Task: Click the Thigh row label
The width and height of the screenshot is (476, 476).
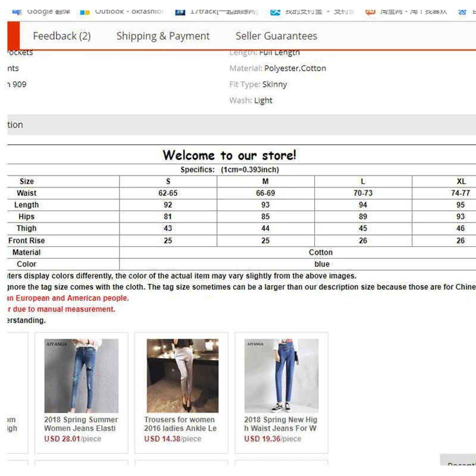Action: coord(26,228)
